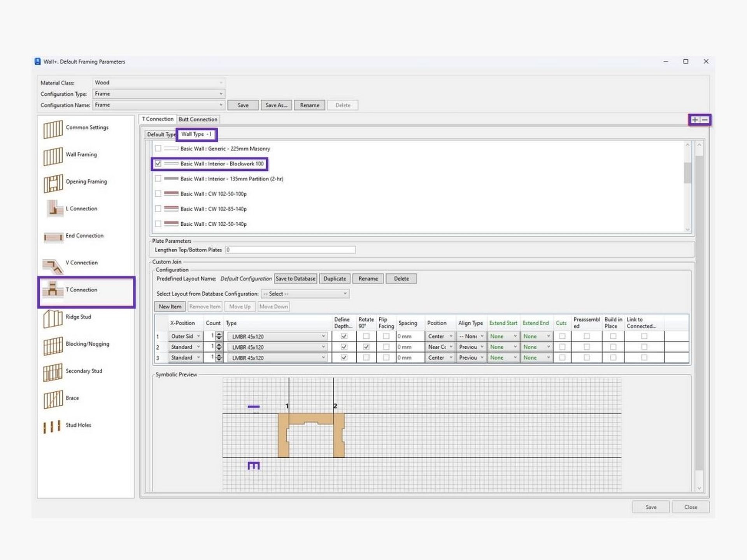This screenshot has width=747, height=560.
Task: Click Rename beside the Save As button
Action: [x=310, y=105]
